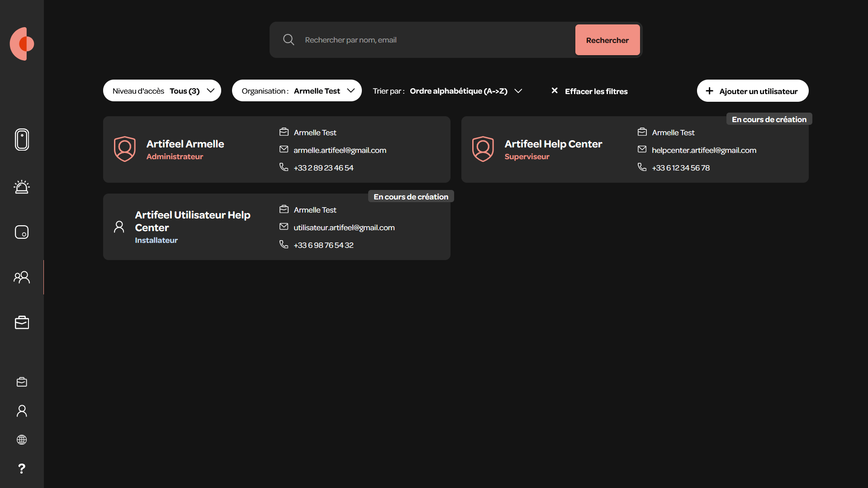Open the Artifeel Help Center Superviseur card
868x488 pixels.
tap(635, 150)
